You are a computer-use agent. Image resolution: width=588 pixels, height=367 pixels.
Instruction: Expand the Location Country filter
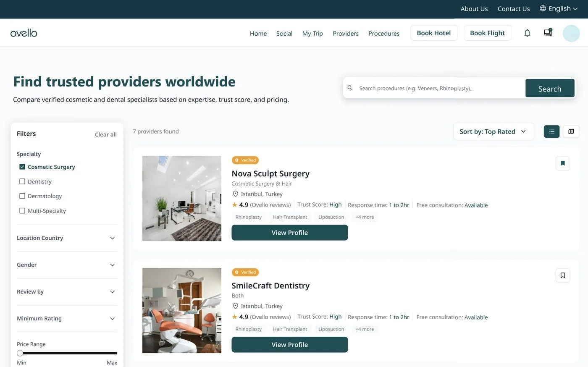tap(66, 238)
